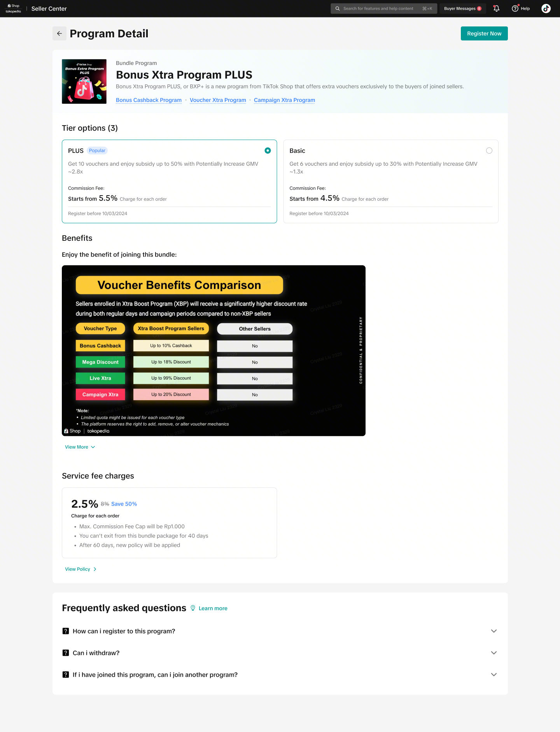Click the search features input field
Image resolution: width=560 pixels, height=732 pixels.
coord(384,9)
